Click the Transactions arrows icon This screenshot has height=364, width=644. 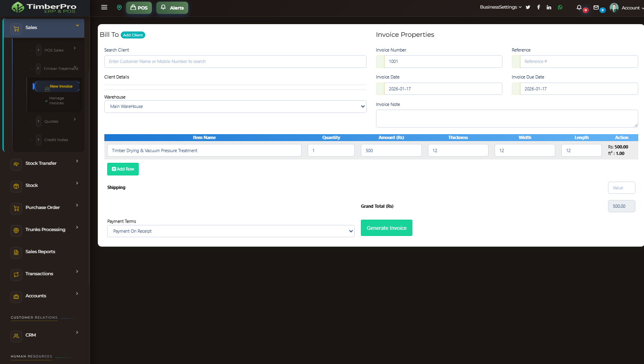click(x=16, y=274)
